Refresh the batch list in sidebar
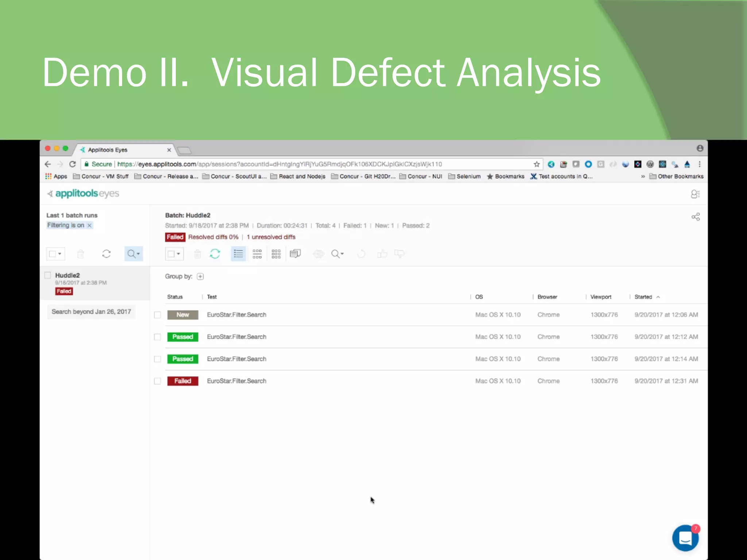 107,254
